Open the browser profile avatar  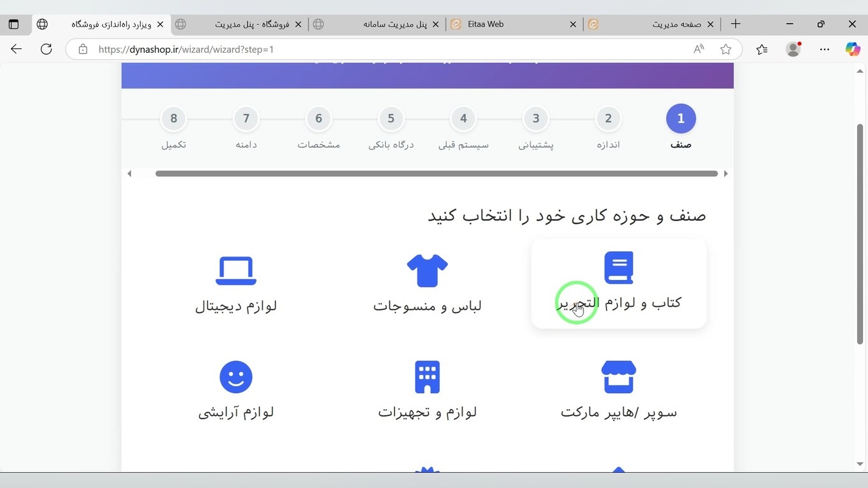(793, 49)
